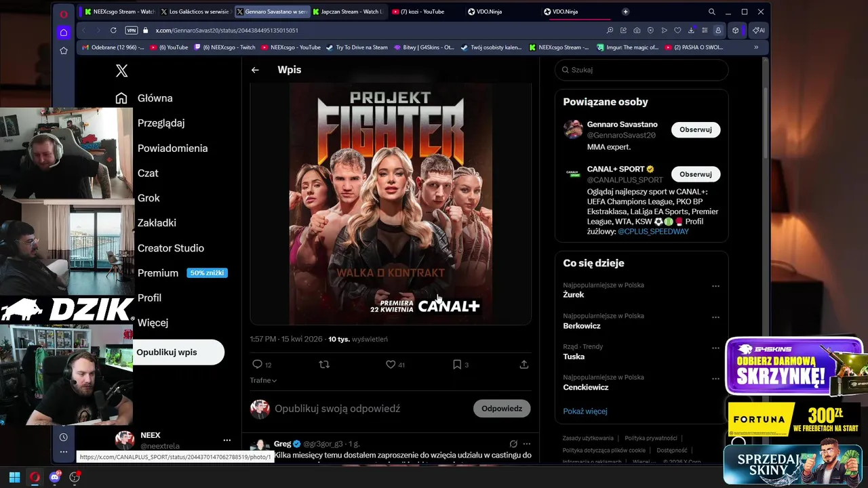Switch to (7) kozi YouTube tab
This screenshot has height=488, width=868.
point(423,12)
